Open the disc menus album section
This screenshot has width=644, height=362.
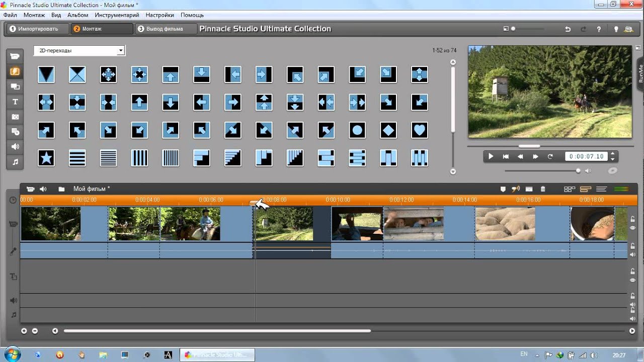pos(15,132)
